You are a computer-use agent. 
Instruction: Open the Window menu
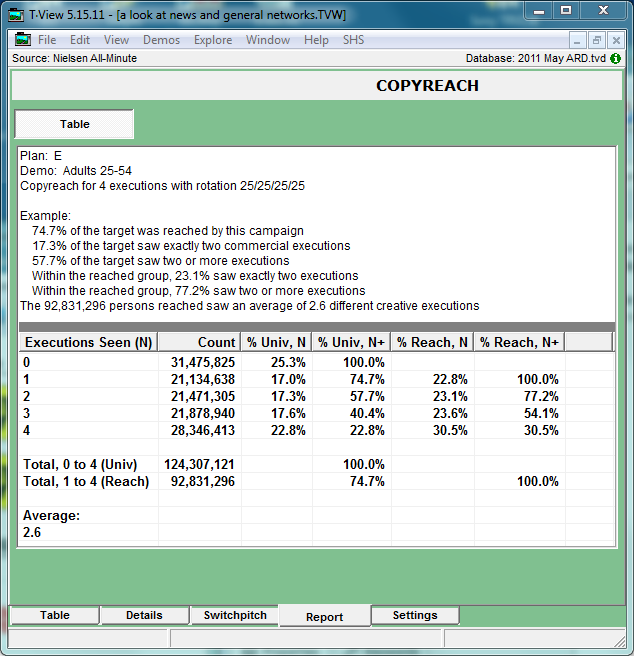click(268, 40)
